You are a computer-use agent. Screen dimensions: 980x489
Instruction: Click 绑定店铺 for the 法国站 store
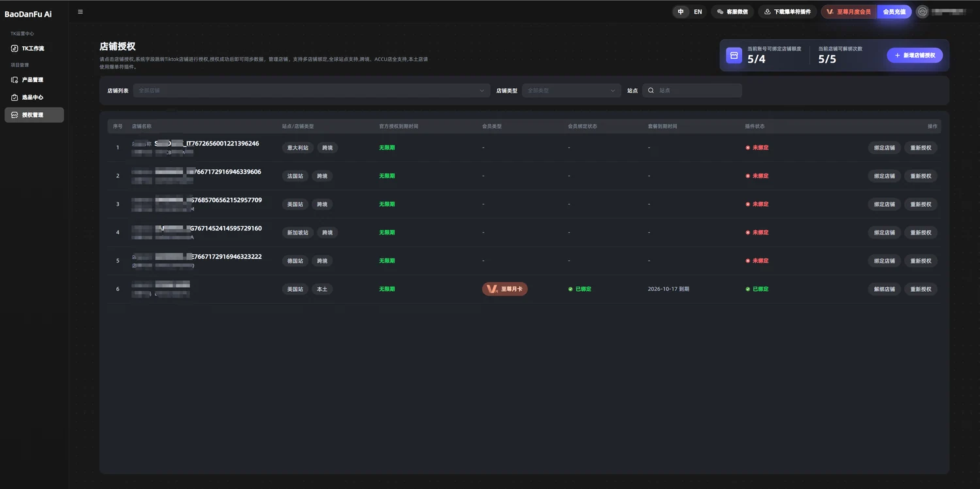click(885, 176)
